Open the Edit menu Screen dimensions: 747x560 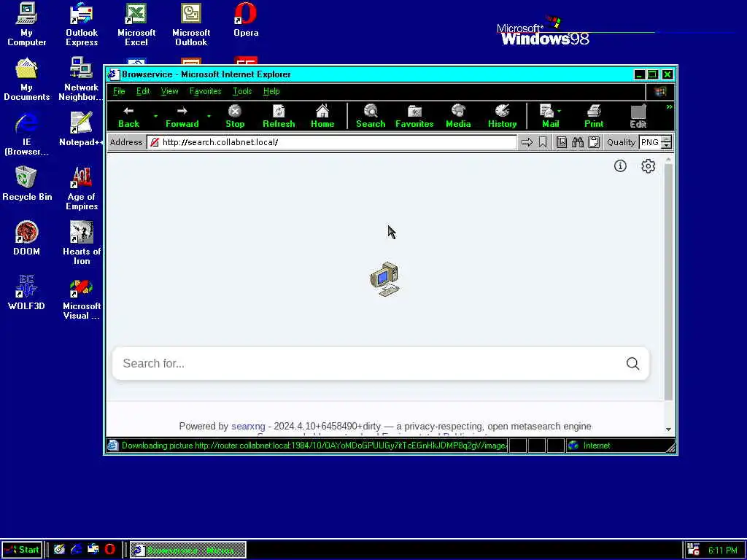[x=143, y=91]
